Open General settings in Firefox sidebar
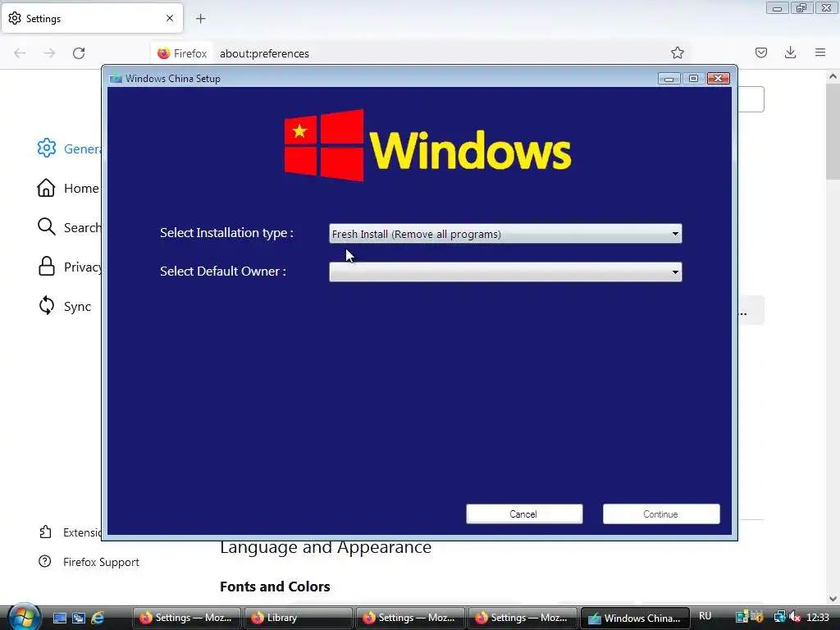Screen dimensions: 840x630 (x=68, y=148)
